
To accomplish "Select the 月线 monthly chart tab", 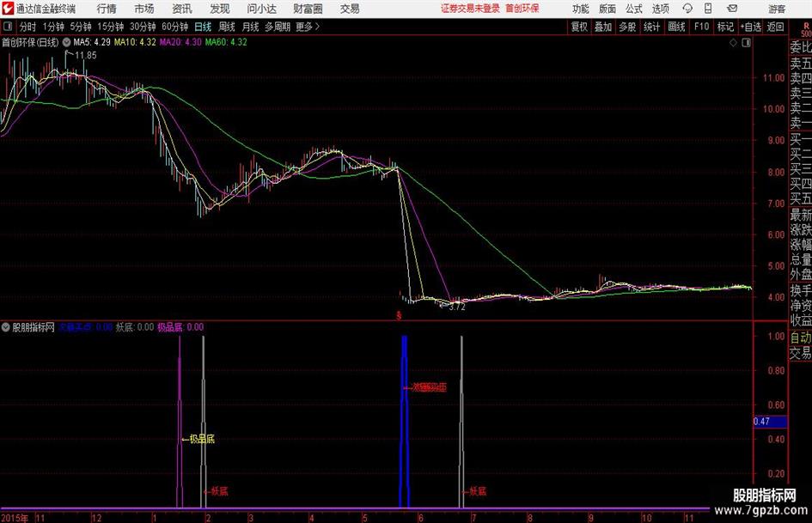I will coord(251,27).
